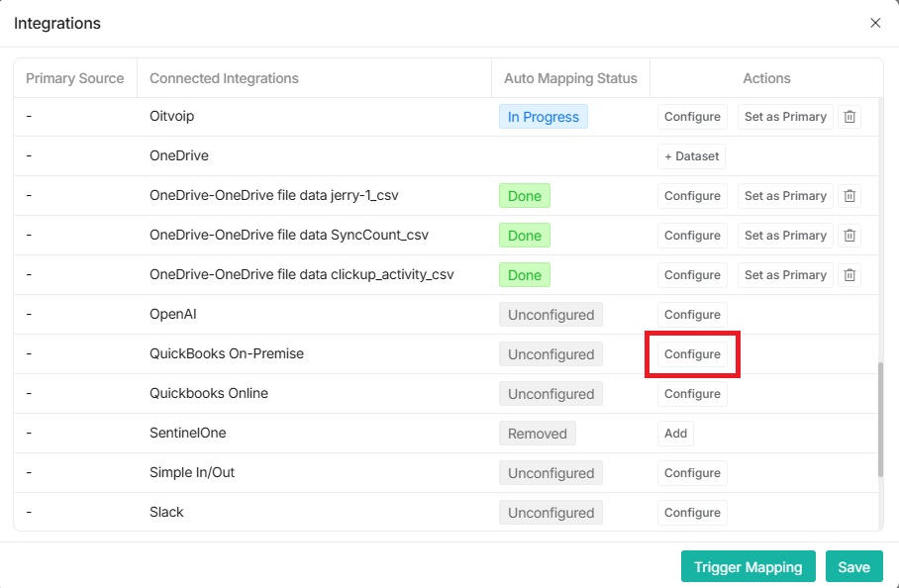The height and width of the screenshot is (588, 899).
Task: Configure the QuickBooks On-Premise integration
Action: [x=692, y=354]
